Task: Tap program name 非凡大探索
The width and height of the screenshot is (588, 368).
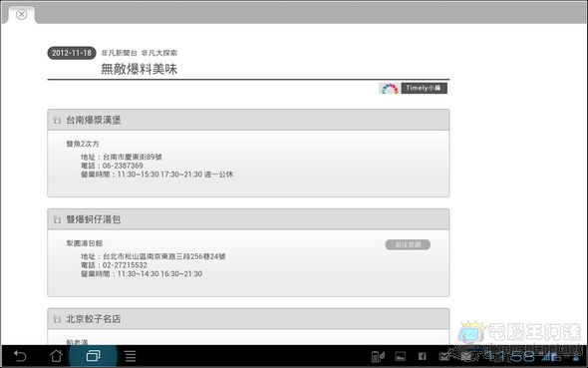Action: [159, 53]
